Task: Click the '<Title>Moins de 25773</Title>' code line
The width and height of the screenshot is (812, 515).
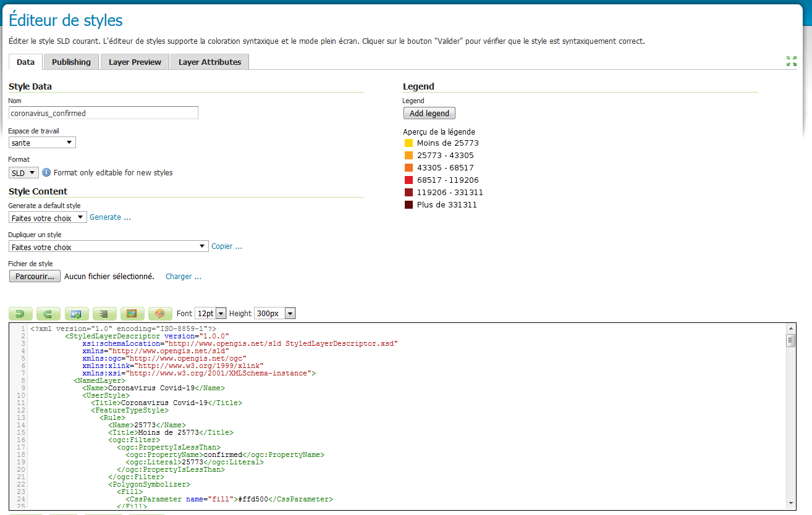Action: click(x=171, y=432)
